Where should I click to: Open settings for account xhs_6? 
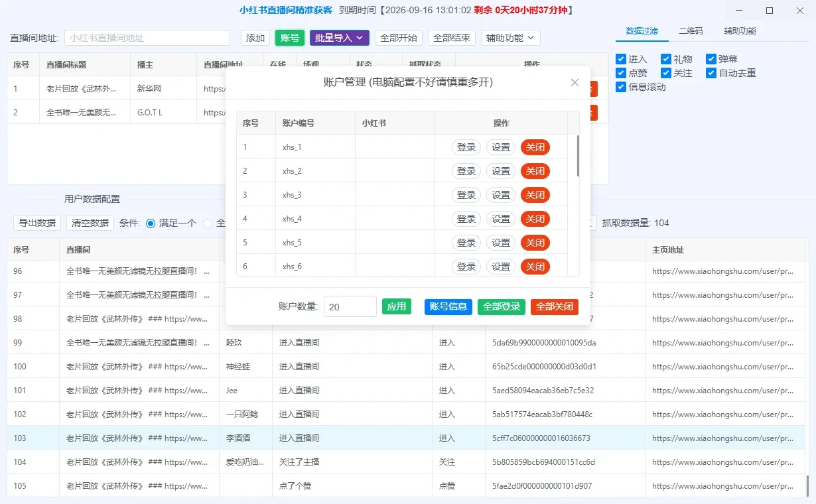click(501, 267)
